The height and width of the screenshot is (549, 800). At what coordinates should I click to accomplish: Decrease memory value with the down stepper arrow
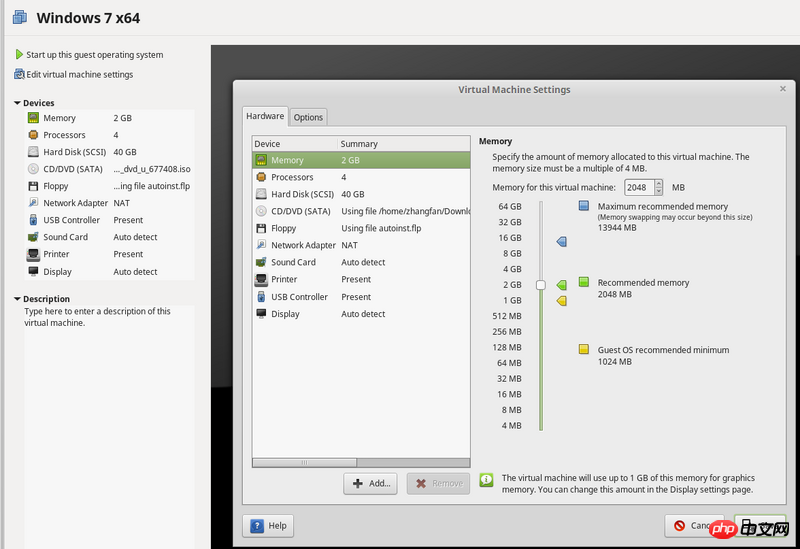(659, 191)
